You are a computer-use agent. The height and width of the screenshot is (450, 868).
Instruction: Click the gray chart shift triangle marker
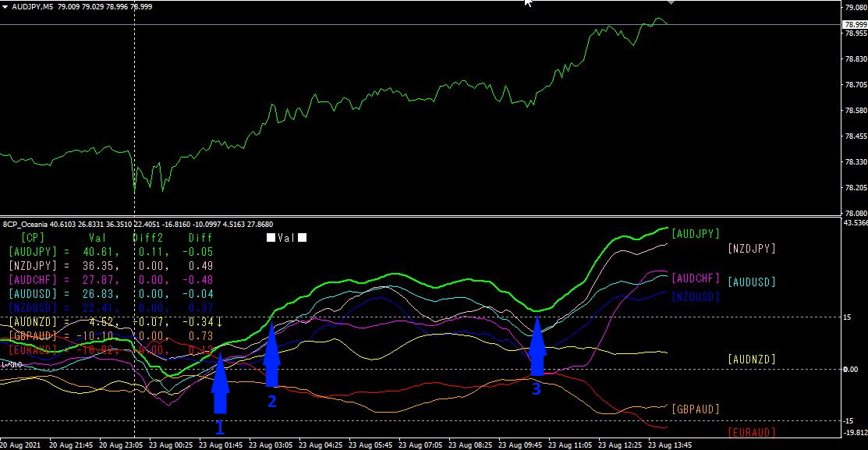(671, 2)
